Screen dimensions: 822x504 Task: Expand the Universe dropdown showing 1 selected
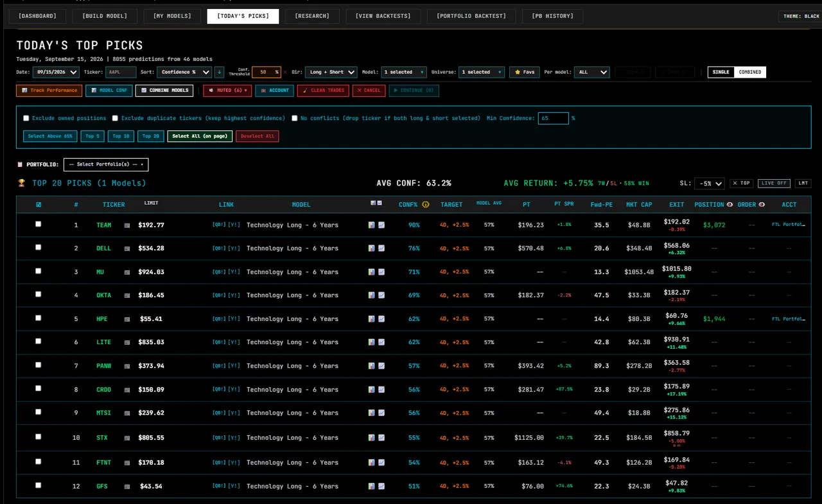pyautogui.click(x=482, y=73)
